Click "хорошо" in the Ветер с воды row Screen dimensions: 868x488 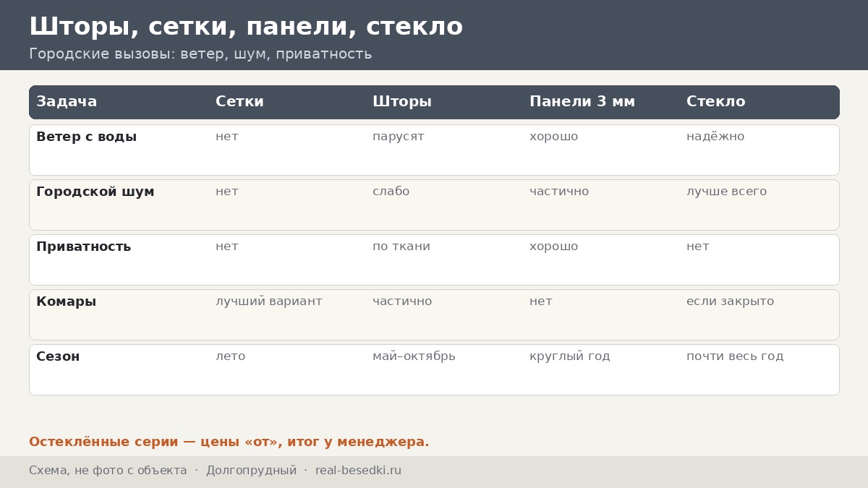pyautogui.click(x=554, y=137)
